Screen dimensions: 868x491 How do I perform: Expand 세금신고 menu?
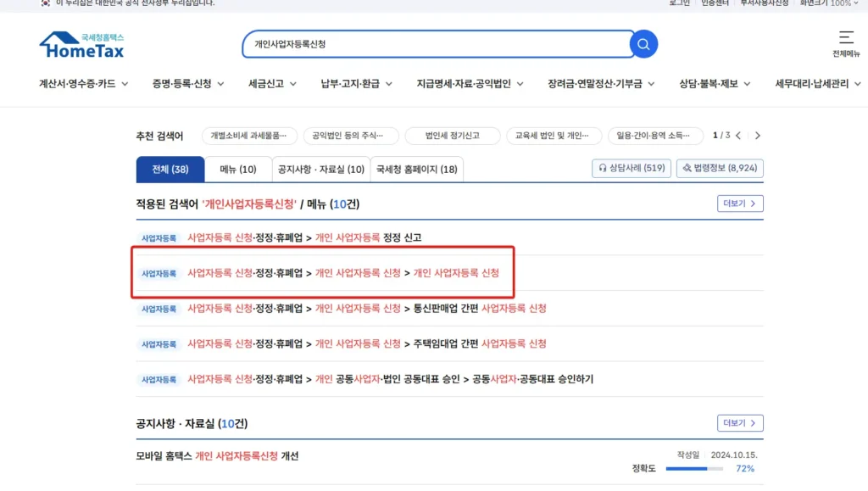[x=272, y=84]
